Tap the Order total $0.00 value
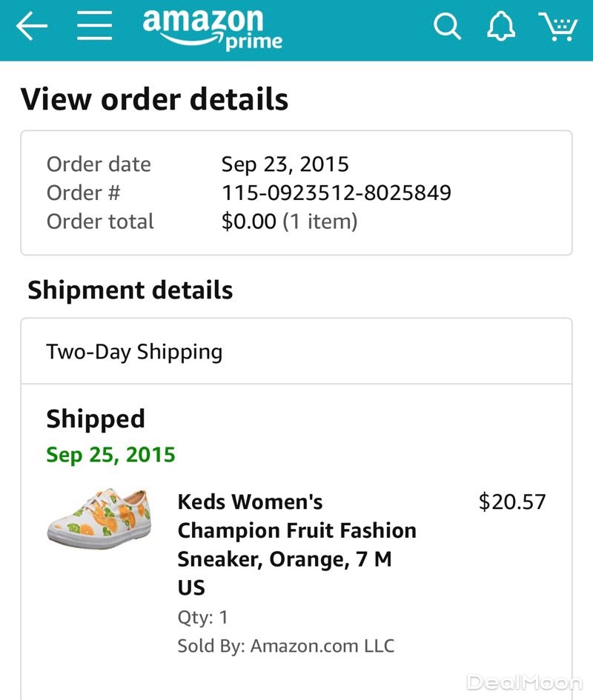 [289, 221]
